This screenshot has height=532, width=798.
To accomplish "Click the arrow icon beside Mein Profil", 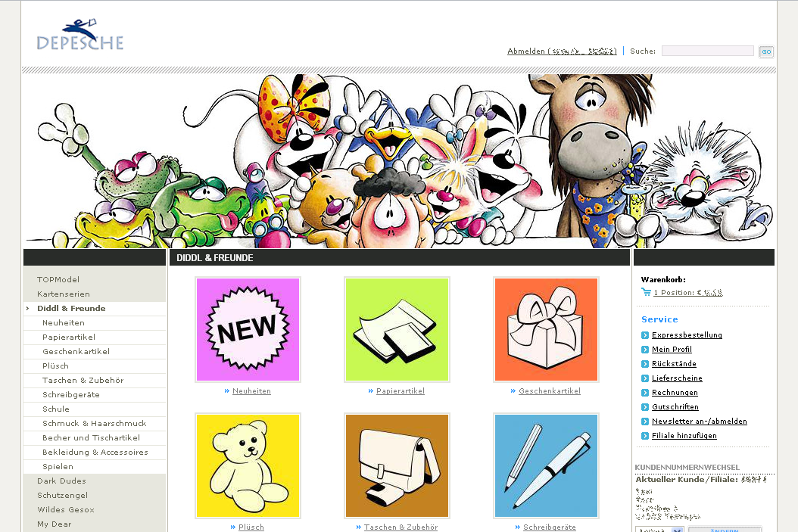I will [645, 350].
